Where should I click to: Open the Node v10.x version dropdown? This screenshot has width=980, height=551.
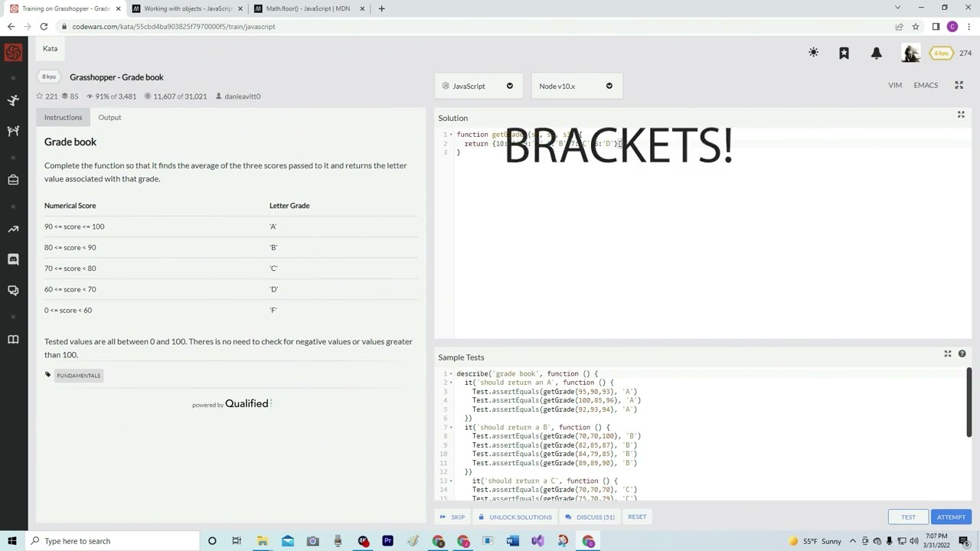point(577,86)
